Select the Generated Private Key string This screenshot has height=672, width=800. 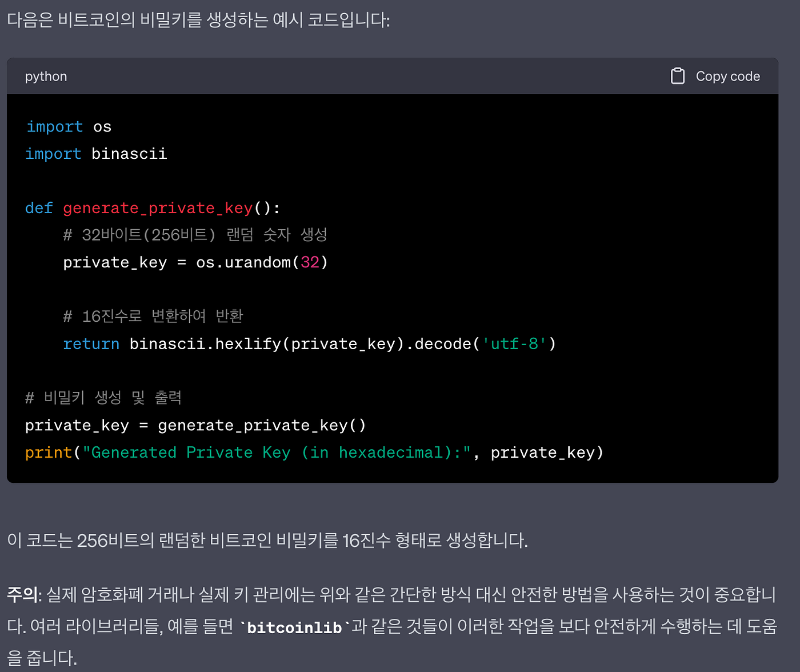coord(274,452)
